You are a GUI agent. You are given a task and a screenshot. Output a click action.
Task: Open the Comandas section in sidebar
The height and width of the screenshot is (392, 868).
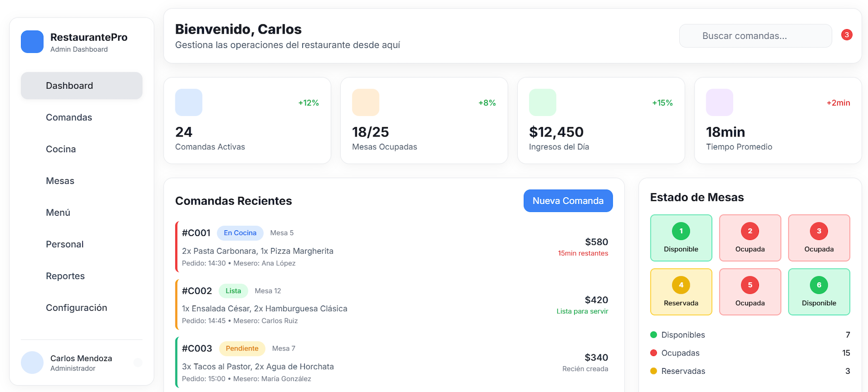(x=69, y=117)
